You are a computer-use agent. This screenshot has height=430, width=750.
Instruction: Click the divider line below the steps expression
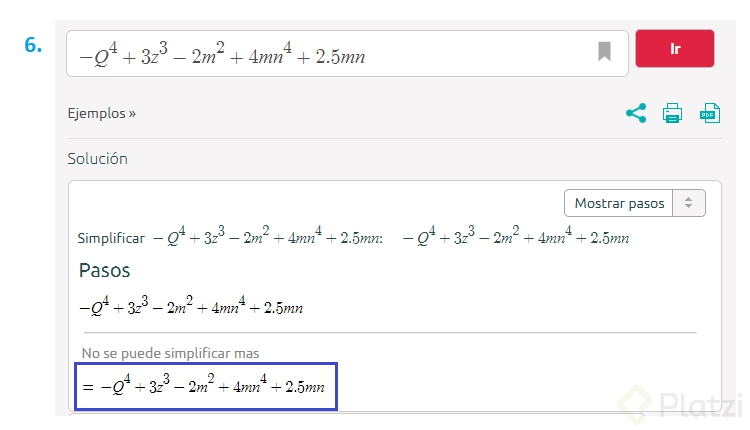pyautogui.click(x=390, y=332)
